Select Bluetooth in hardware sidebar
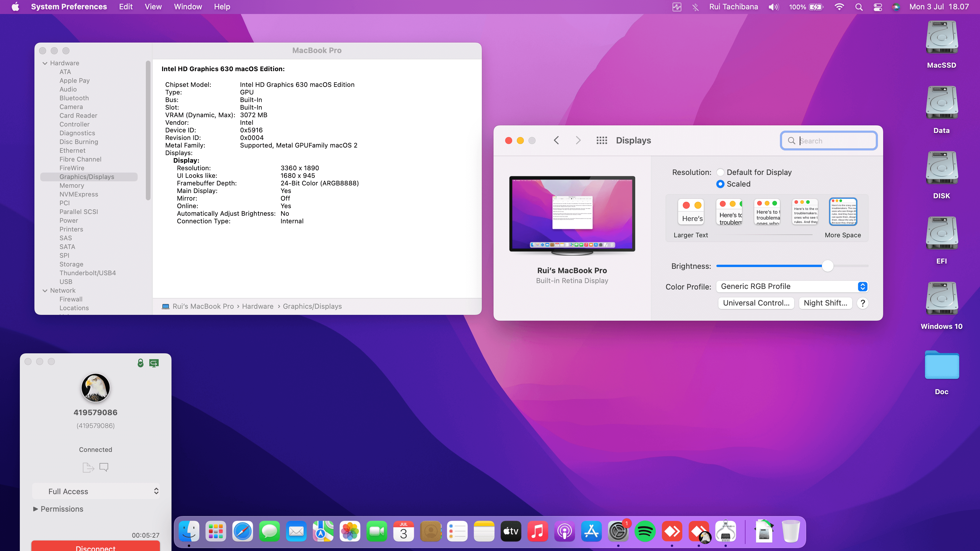 point(74,98)
